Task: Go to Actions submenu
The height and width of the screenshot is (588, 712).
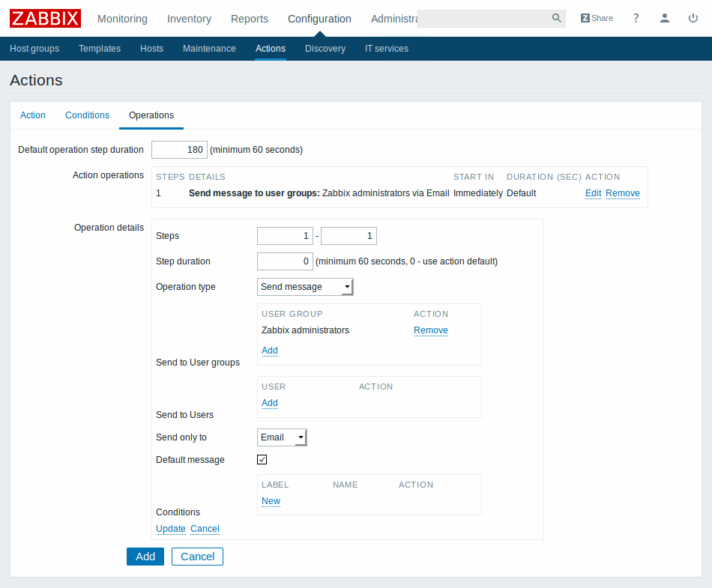Action: point(270,49)
